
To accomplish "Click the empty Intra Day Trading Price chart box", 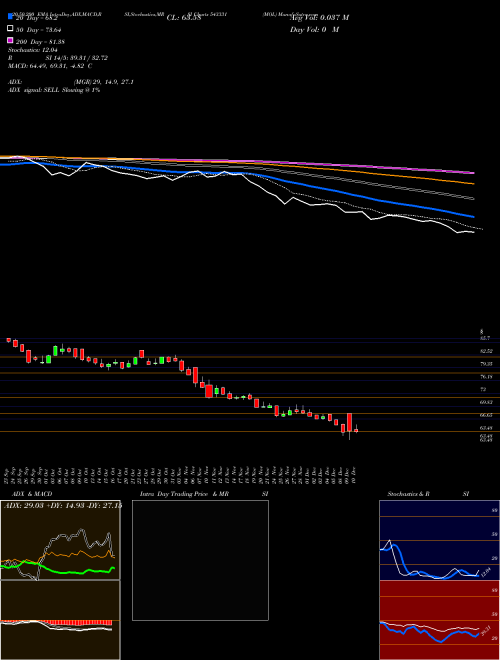I will [x=200, y=560].
